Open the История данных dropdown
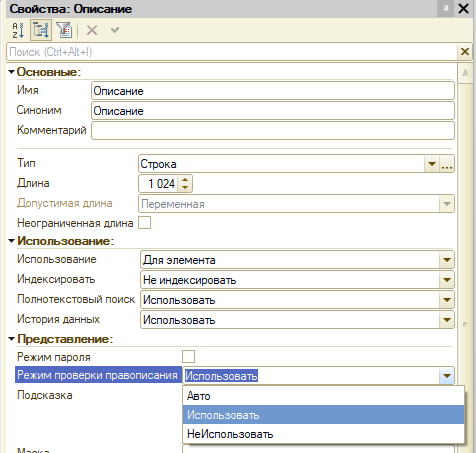Screen dimensions: 476x453 pyautogui.click(x=447, y=320)
